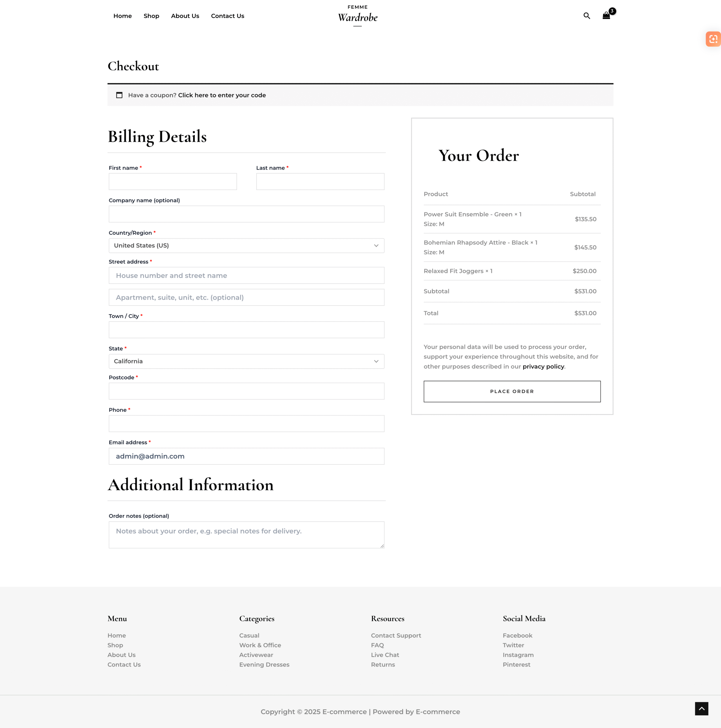Viewport: 721px width, 728px height.
Task: Go to Home in top navigation
Action: (122, 16)
